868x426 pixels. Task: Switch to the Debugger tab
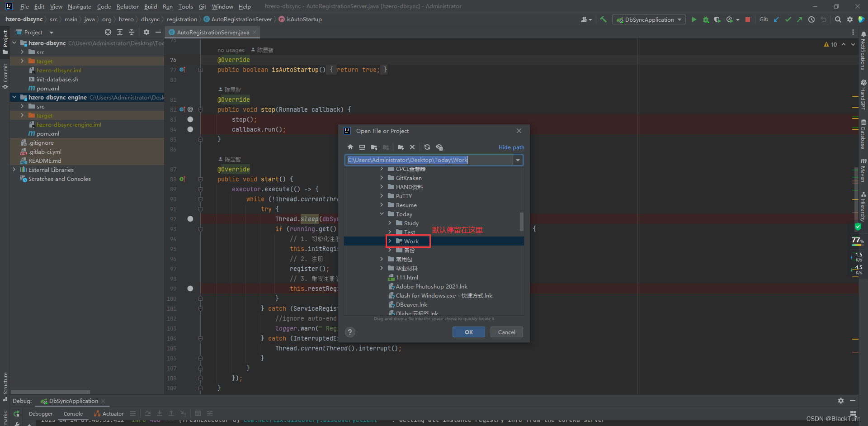(x=41, y=413)
